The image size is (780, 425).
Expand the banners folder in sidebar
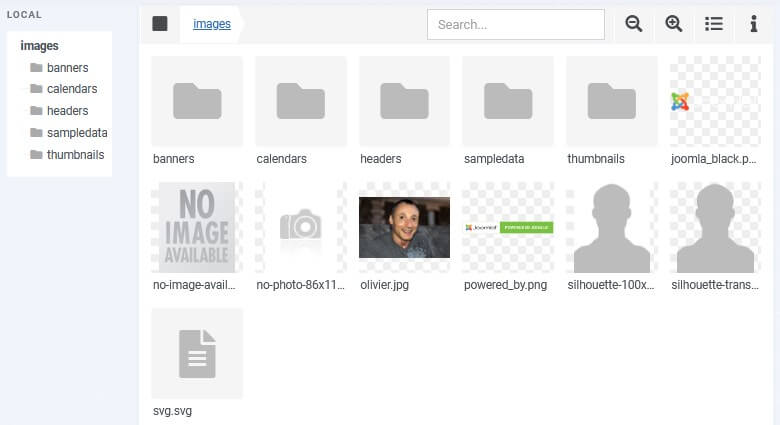[67, 68]
